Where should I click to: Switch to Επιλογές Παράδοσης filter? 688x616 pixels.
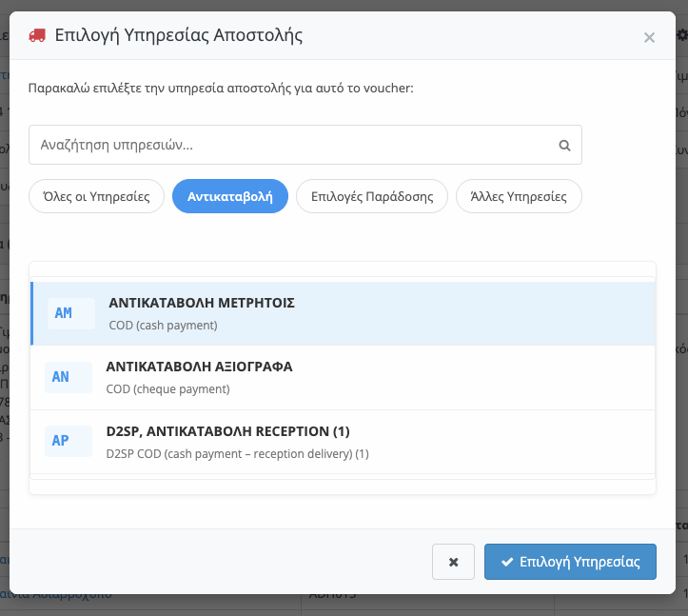tap(372, 196)
